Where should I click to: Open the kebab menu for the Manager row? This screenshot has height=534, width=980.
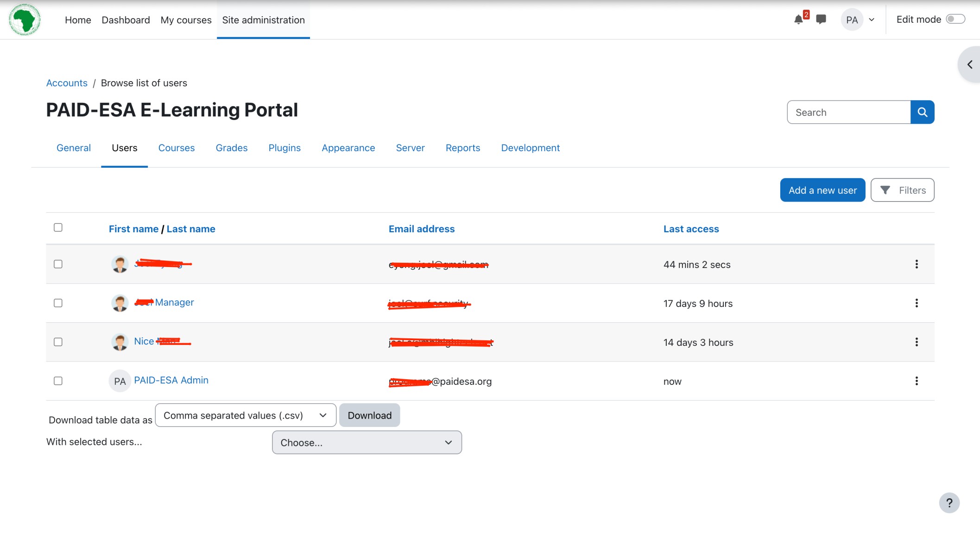(x=917, y=303)
